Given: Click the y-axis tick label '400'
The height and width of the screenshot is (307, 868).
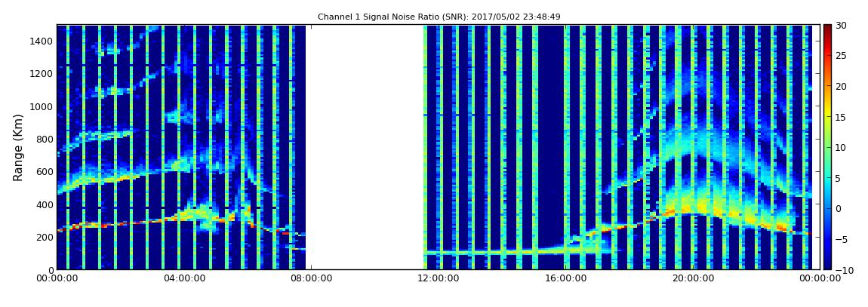Looking at the screenshot, I should [x=45, y=204].
